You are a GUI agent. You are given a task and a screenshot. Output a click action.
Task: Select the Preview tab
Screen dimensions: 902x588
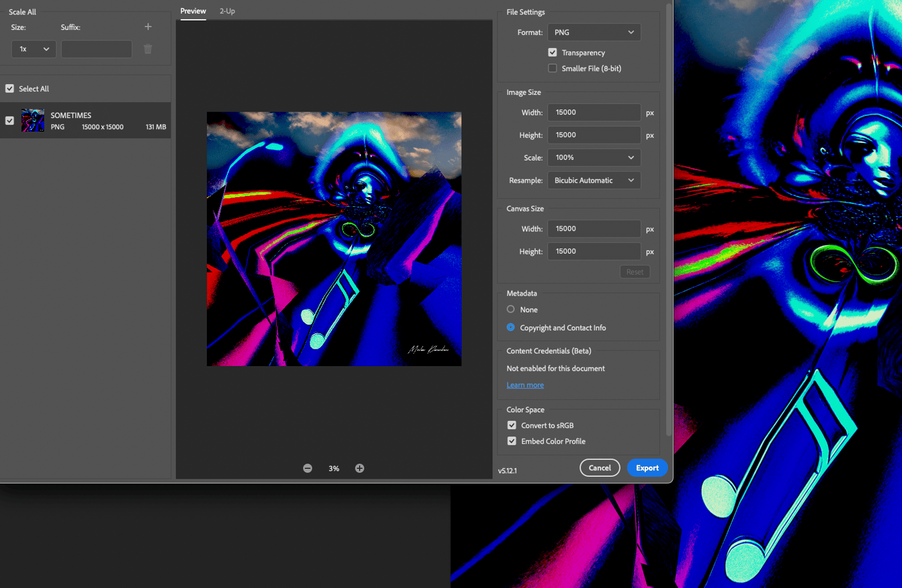coord(193,11)
